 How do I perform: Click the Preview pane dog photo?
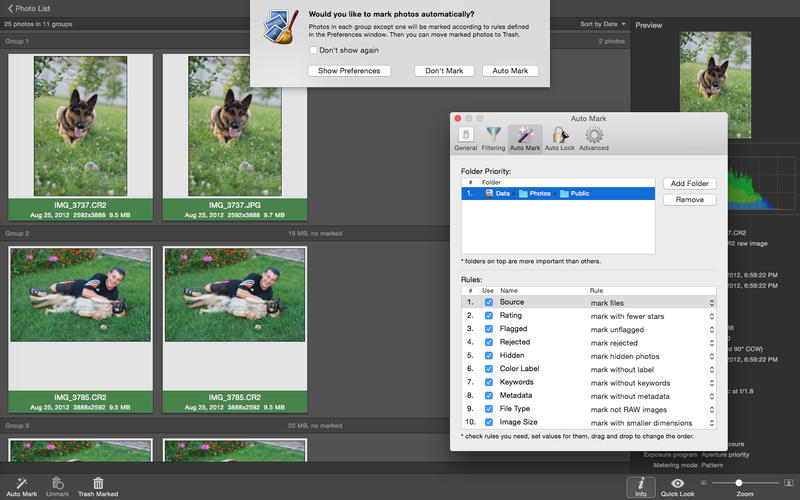pyautogui.click(x=715, y=85)
